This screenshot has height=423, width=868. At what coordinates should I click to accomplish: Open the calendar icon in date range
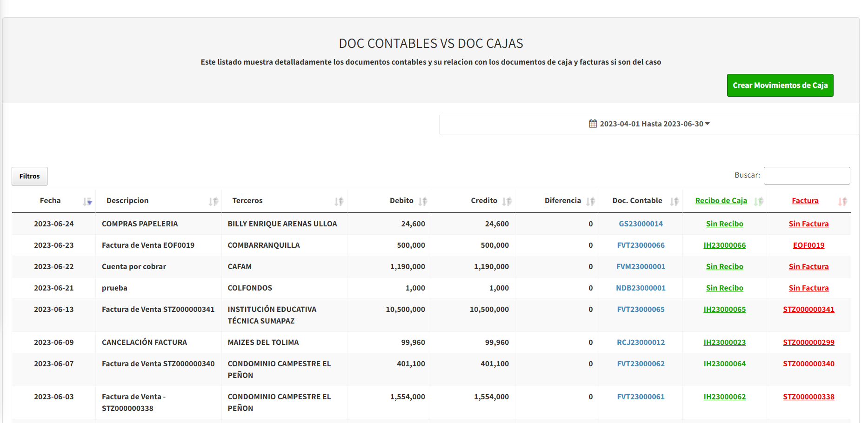click(x=593, y=124)
